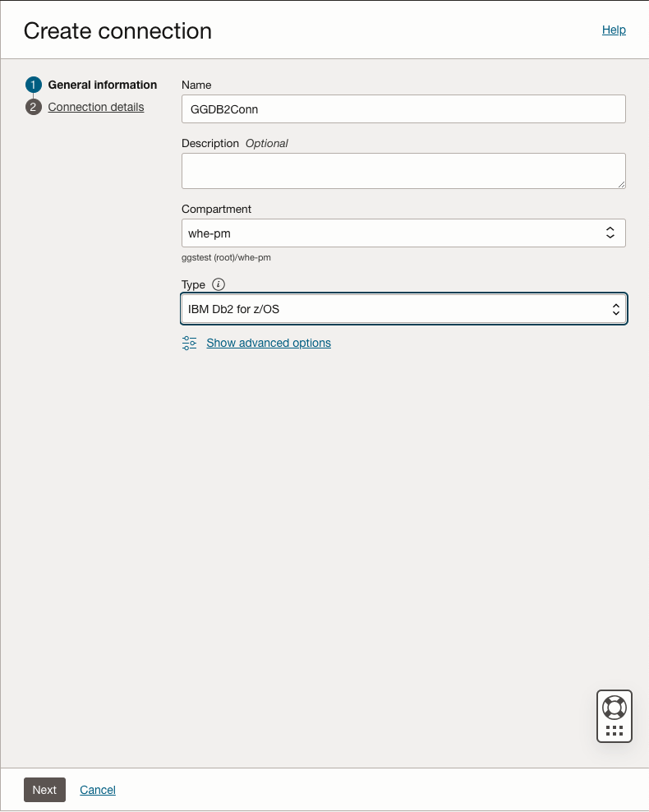Click the Cancel link
This screenshot has width=649, height=812.
[98, 790]
